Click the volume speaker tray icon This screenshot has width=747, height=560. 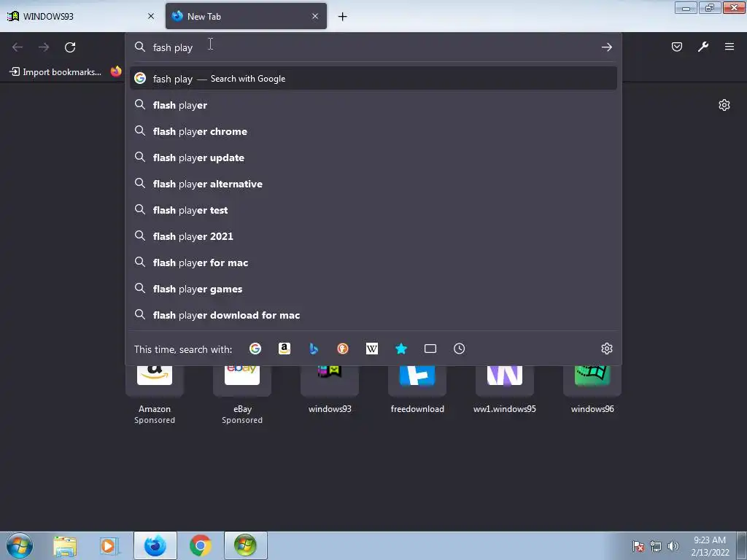[x=673, y=546]
